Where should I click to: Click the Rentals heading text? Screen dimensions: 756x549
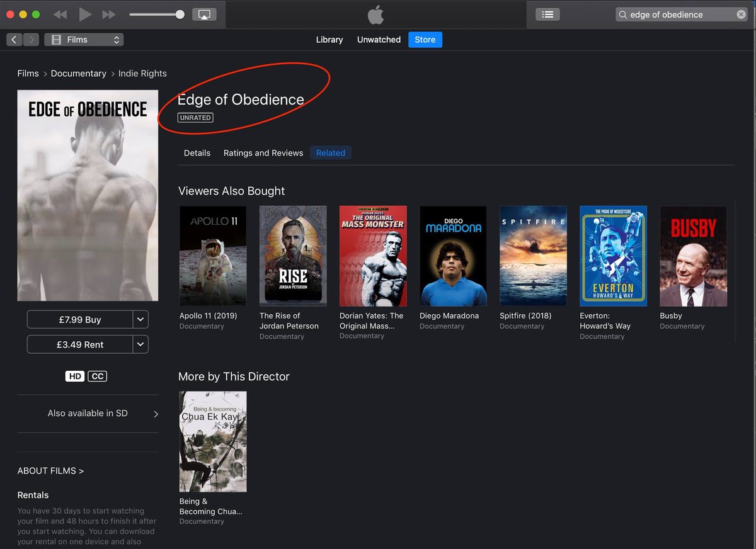(x=33, y=495)
